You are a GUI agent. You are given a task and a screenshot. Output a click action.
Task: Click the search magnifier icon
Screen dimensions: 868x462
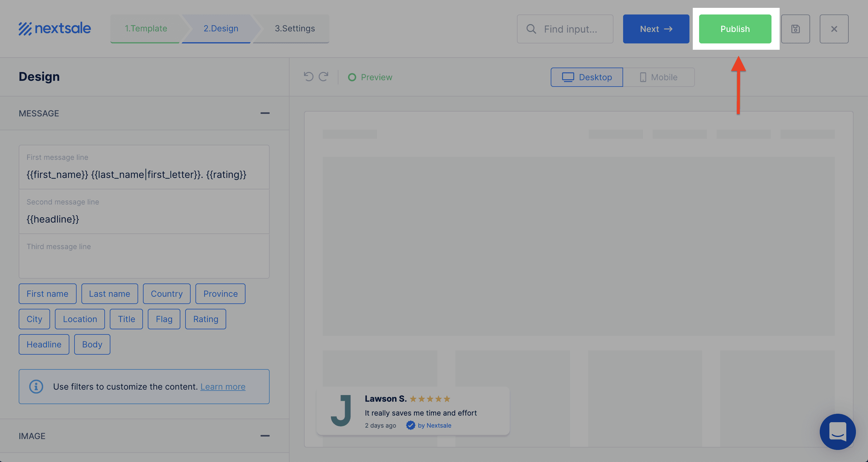pyautogui.click(x=531, y=29)
